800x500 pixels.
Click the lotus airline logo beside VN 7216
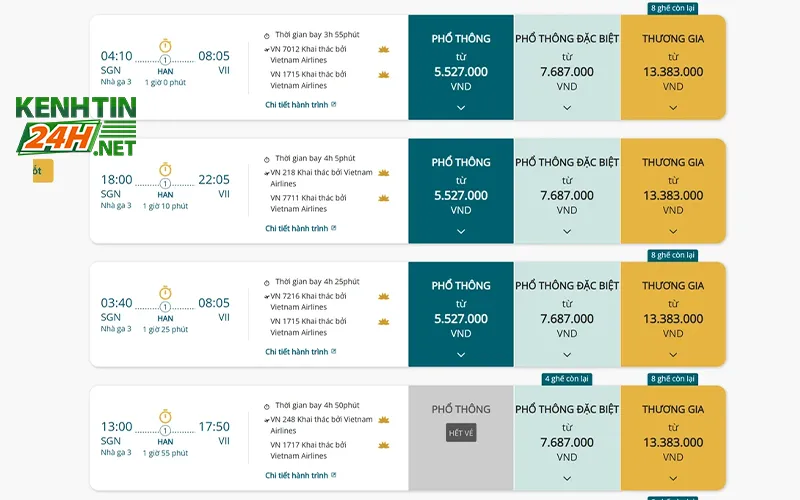pyautogui.click(x=383, y=296)
